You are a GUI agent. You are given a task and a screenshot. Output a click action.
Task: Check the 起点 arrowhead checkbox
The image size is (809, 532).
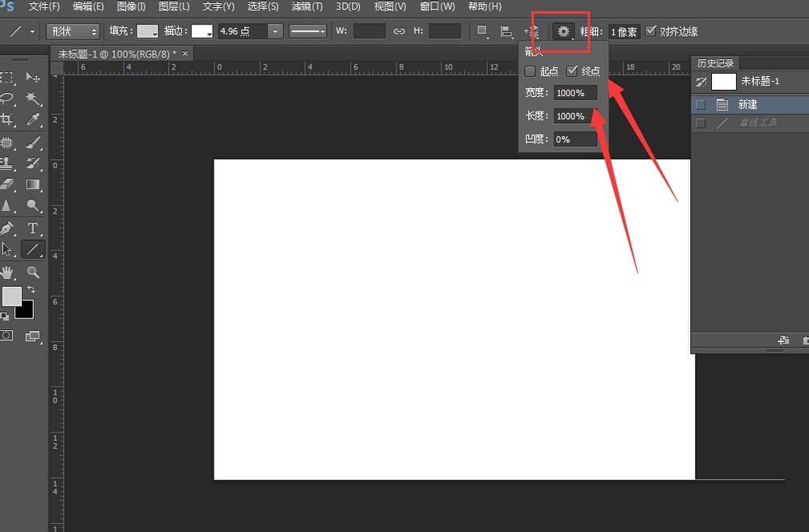coord(531,70)
